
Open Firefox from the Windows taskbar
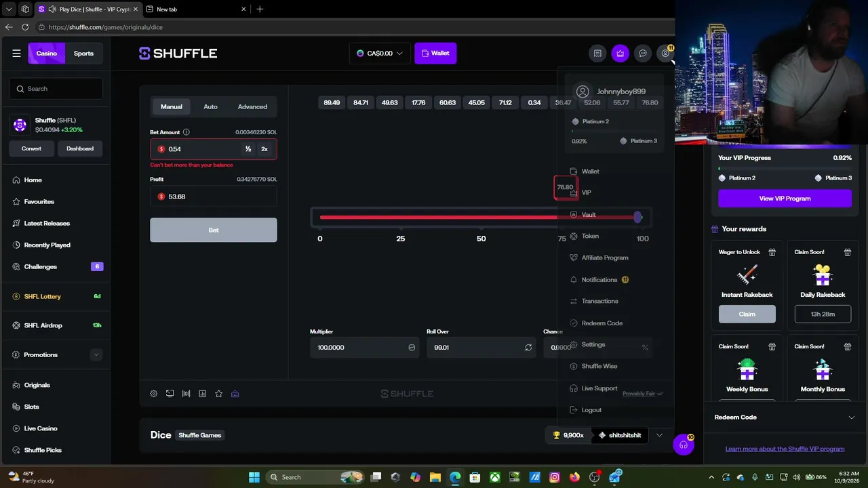point(574,477)
